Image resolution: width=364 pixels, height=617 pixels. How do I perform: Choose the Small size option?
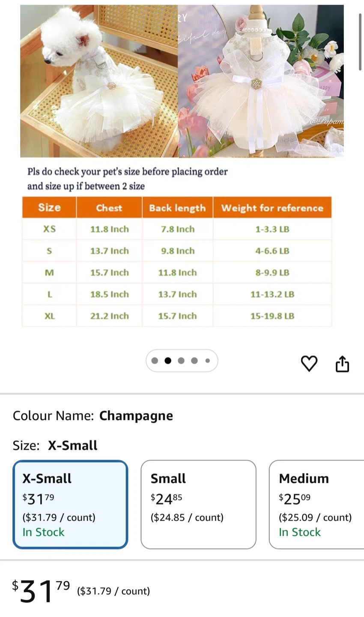pos(198,504)
